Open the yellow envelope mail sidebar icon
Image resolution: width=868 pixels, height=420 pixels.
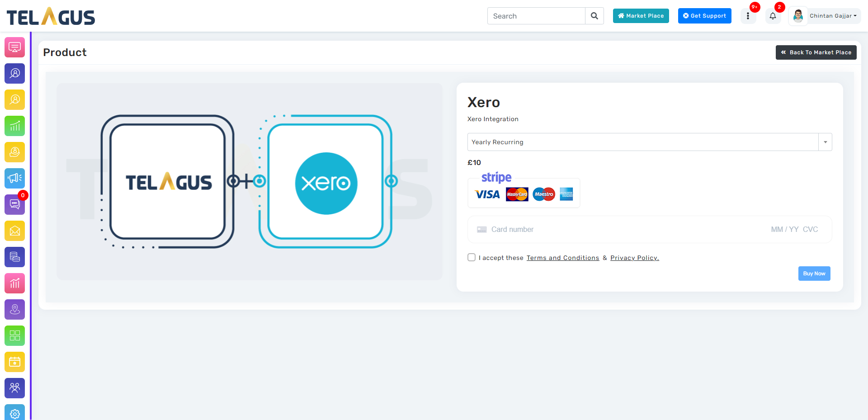pos(14,231)
